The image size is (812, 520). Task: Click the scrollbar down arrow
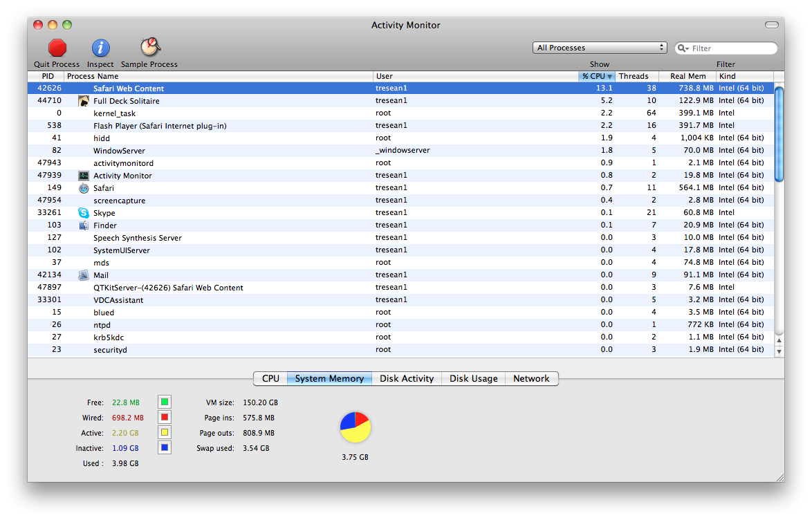779,352
